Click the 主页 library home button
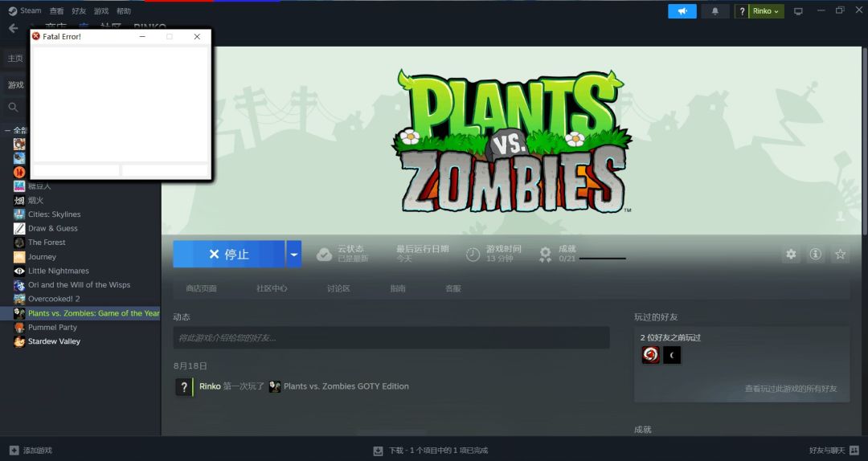Image resolution: width=868 pixels, height=461 pixels. [15, 58]
